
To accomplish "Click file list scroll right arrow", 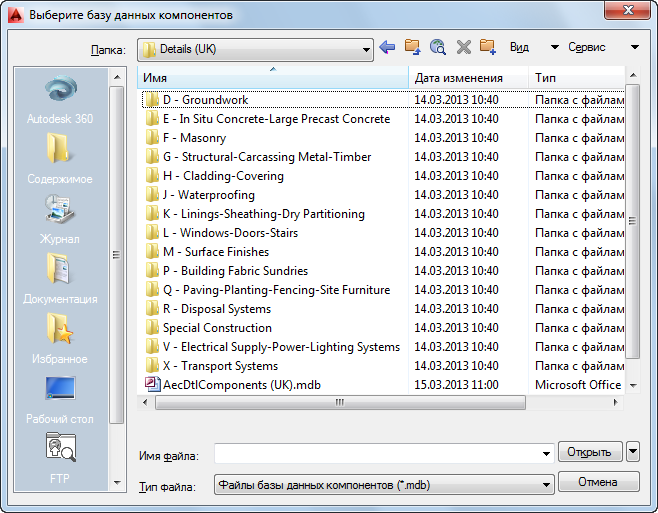I will click(616, 402).
